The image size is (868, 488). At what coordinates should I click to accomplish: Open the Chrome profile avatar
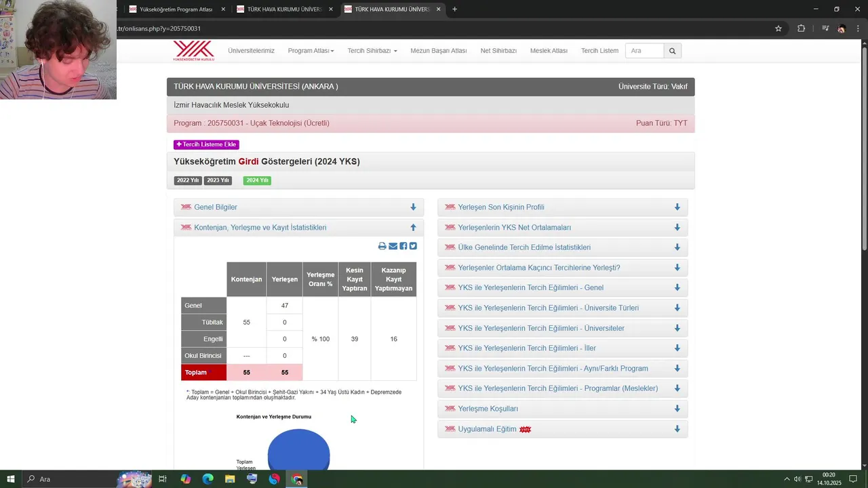[842, 28]
